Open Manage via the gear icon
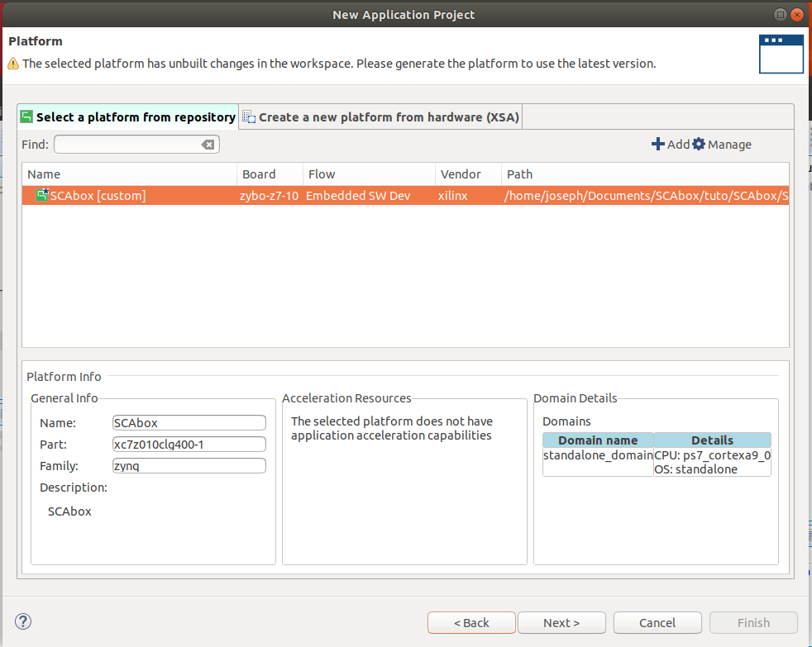This screenshot has width=812, height=647. click(x=699, y=145)
